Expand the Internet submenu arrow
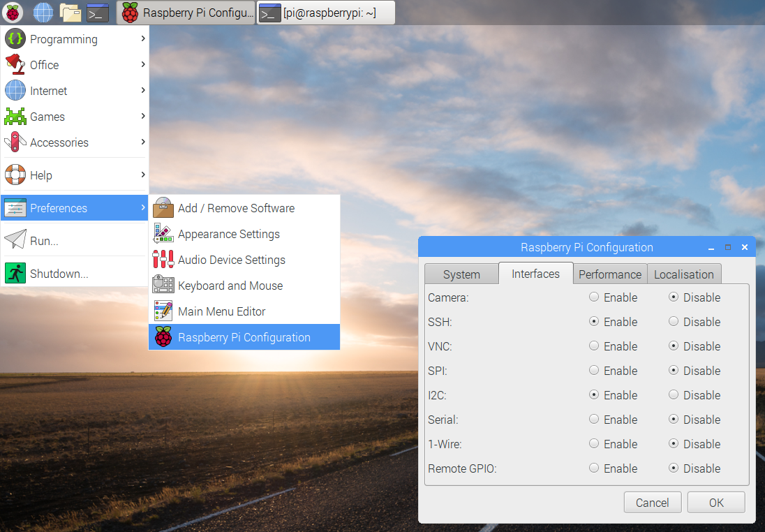Viewport: 765px width, 532px height. [x=143, y=90]
